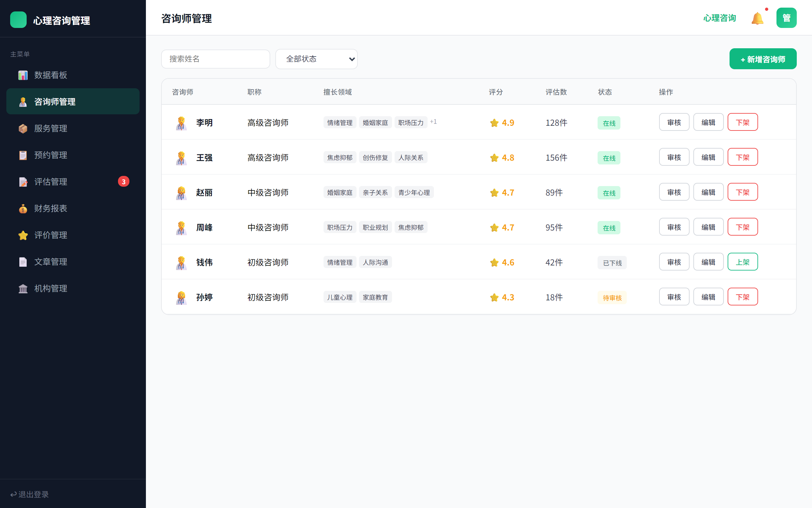Click 下架 for 王强

pos(742,157)
